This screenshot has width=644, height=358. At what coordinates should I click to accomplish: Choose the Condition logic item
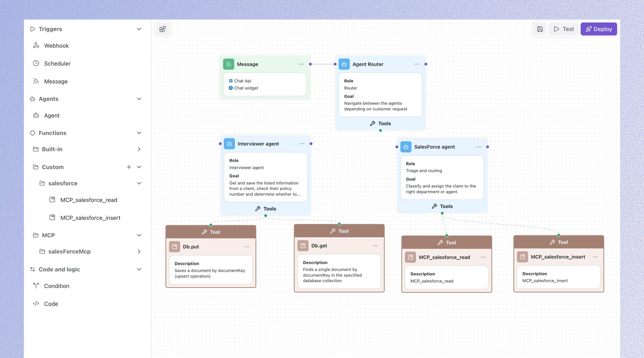(56, 286)
